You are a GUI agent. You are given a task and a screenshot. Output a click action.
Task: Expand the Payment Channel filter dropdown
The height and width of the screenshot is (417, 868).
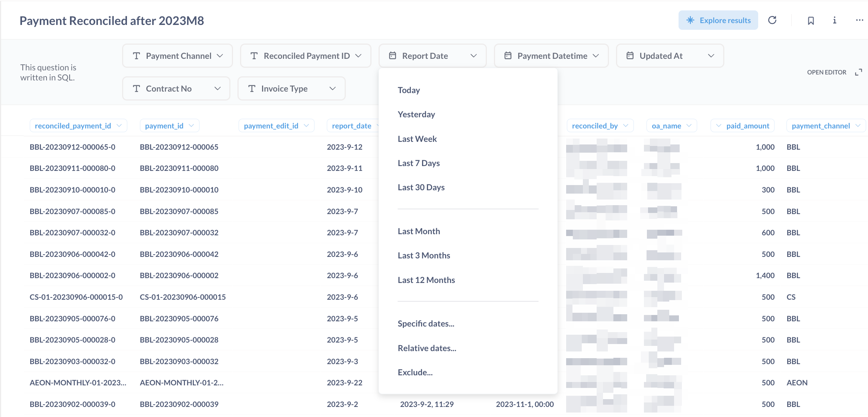pyautogui.click(x=220, y=56)
